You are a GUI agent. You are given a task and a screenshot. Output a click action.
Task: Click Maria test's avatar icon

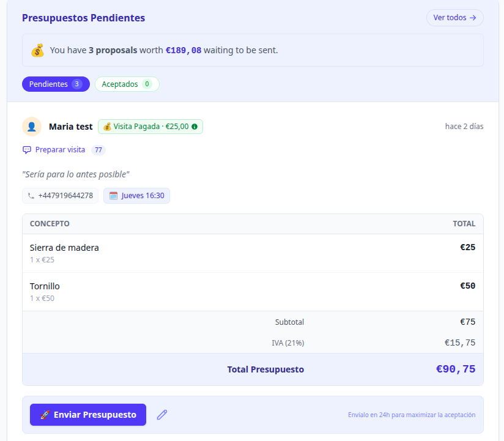point(32,127)
